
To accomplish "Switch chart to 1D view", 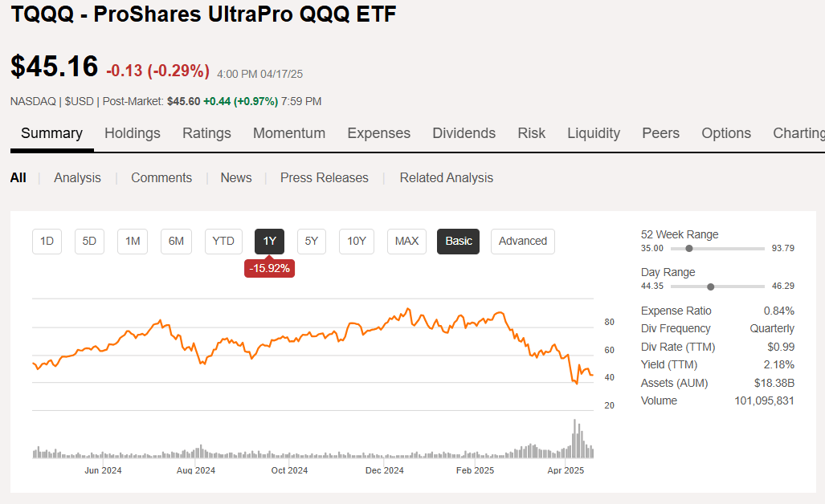I will click(47, 241).
